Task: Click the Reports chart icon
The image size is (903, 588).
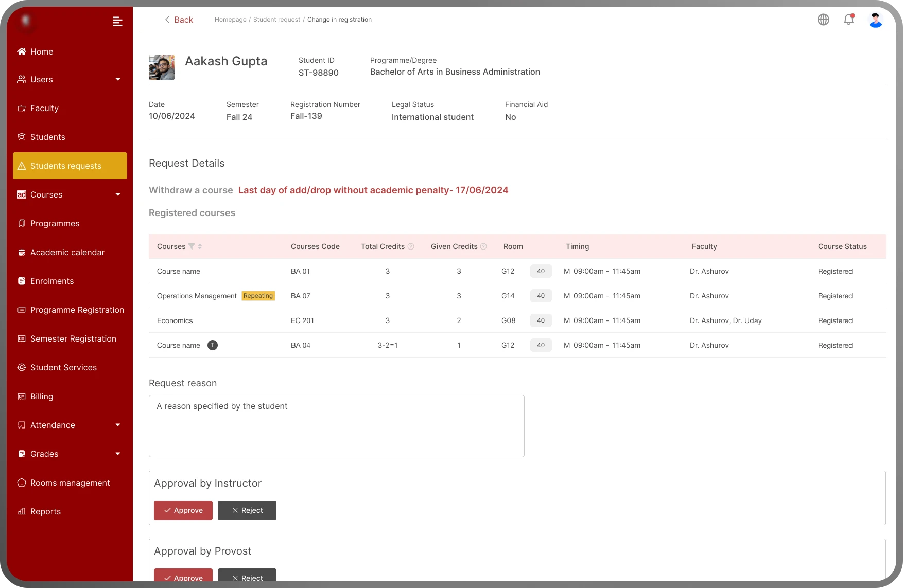Action: [22, 511]
